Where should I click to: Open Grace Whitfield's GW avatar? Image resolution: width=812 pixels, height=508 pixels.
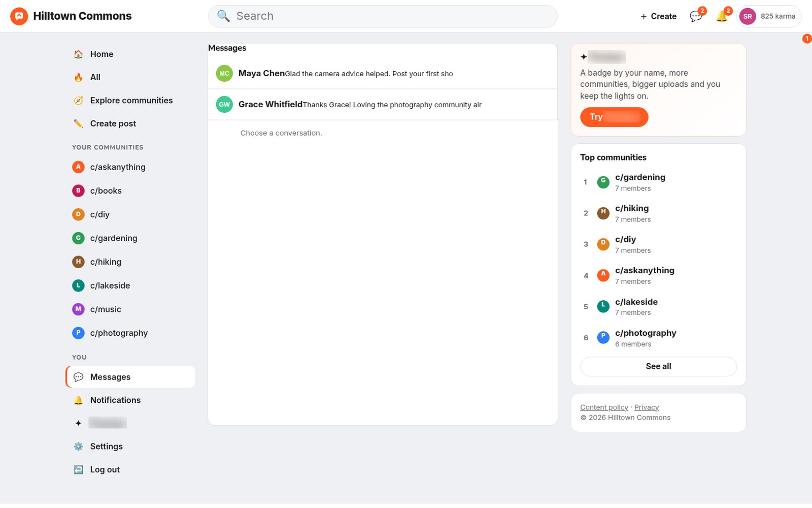tap(224, 104)
